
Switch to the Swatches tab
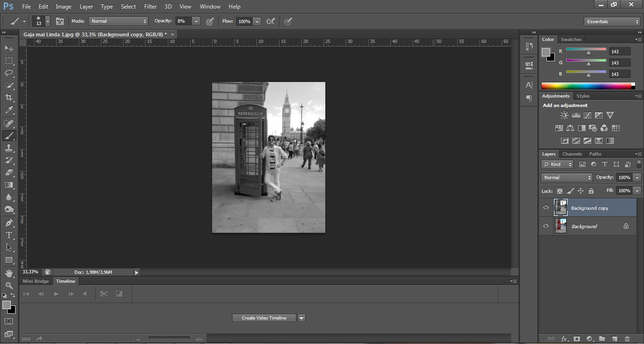pyautogui.click(x=571, y=40)
